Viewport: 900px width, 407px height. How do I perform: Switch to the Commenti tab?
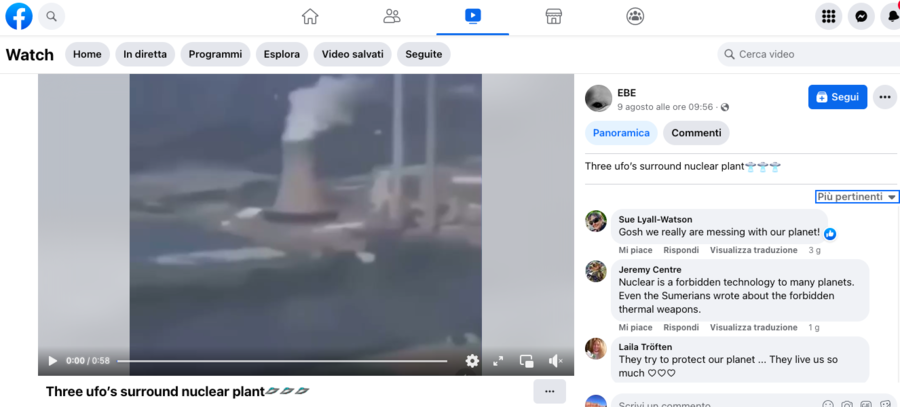click(x=696, y=133)
